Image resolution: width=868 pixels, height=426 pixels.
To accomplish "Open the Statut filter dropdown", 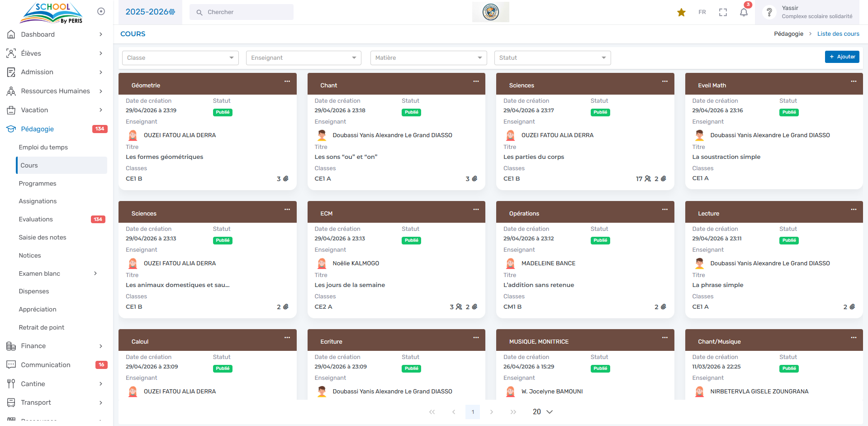I will (552, 58).
